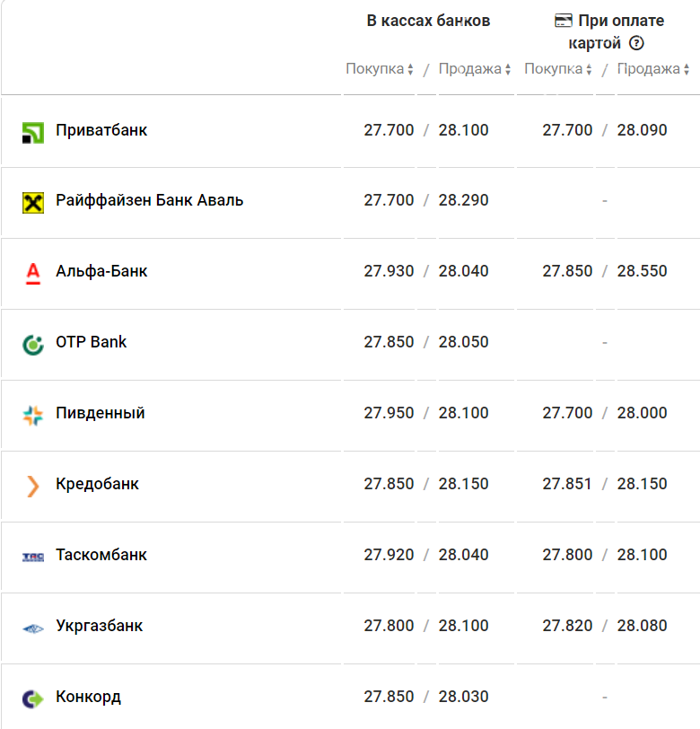Screen dimensions: 700x729
Task: Click the Укргазбанк blue logo icon
Action: (33, 628)
